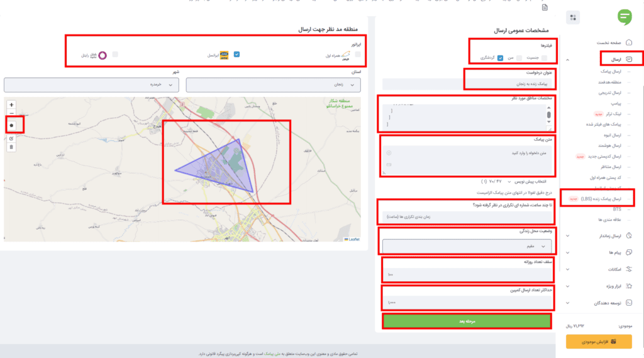The image size is (644, 358).
Task: Click the orange افزایش موجودی button
Action: (599, 342)
